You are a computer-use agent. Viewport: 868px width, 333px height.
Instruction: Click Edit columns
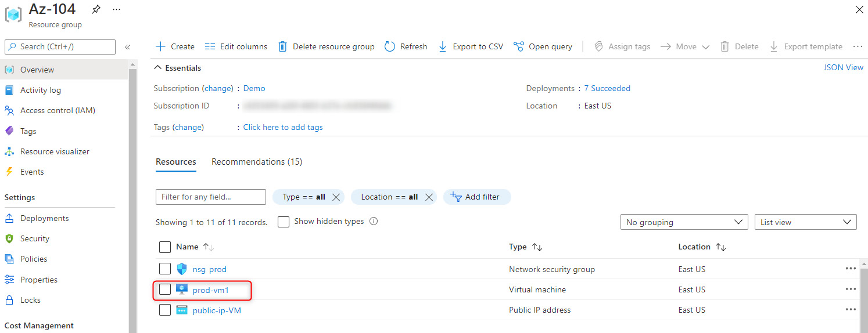coord(236,46)
